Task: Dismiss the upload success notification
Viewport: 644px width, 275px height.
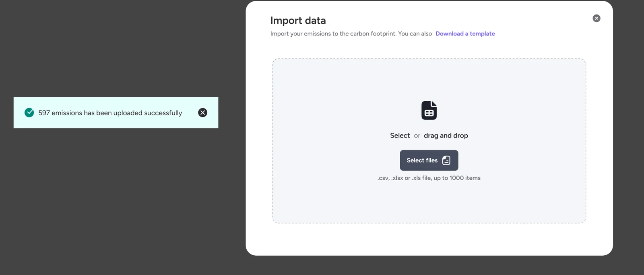Action: tap(203, 112)
